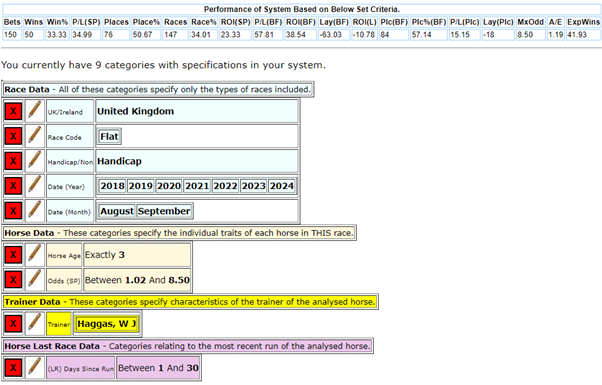
Task: Click the Race Code category label
Action: (70, 136)
